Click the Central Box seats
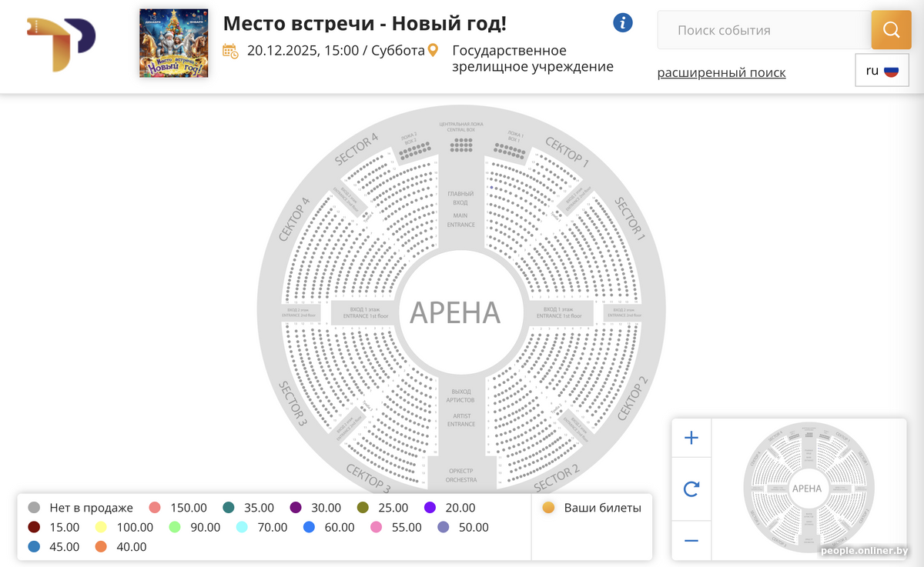 [x=460, y=145]
